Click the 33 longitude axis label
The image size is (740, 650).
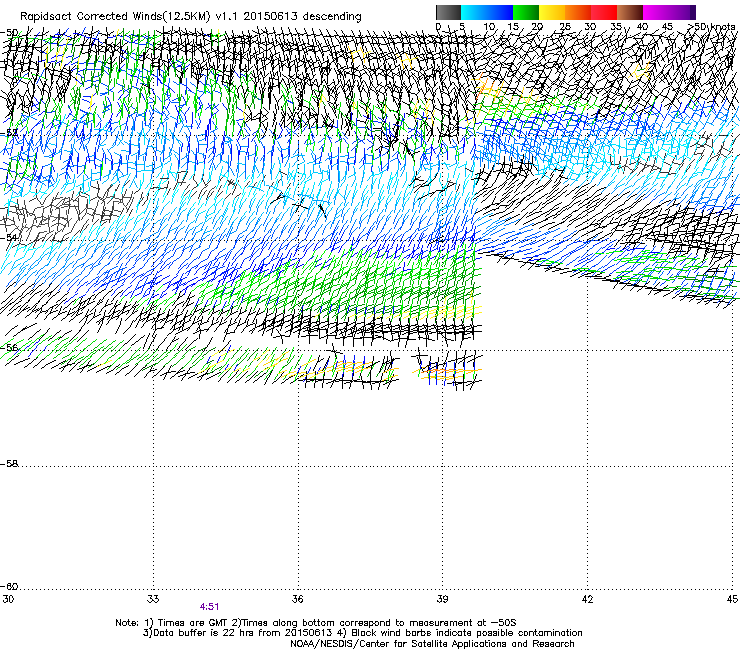click(x=153, y=599)
